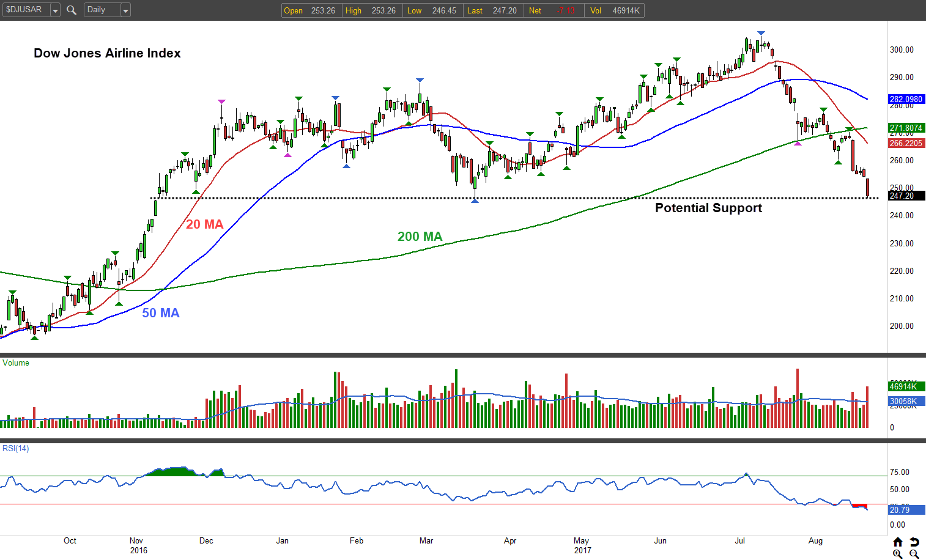Click the home reset-chart icon
926x560 pixels.
(897, 542)
